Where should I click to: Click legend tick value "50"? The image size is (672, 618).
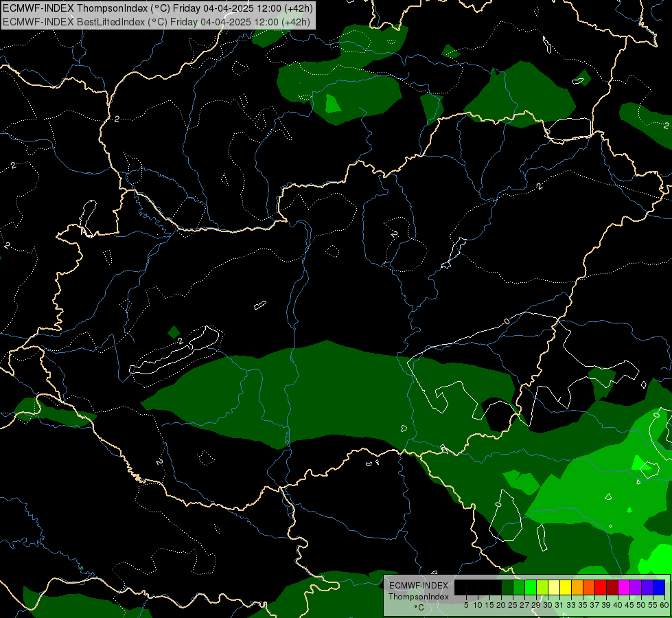click(641, 605)
